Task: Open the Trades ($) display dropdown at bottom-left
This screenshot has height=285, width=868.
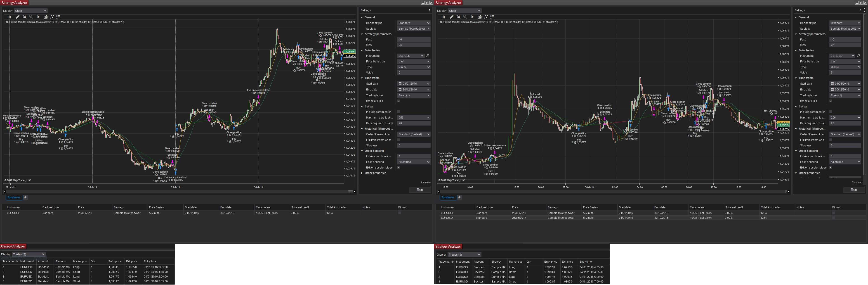Action: click(28, 254)
